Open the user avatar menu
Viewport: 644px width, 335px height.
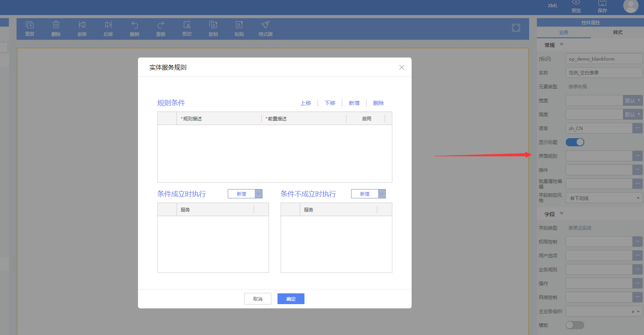click(x=631, y=6)
